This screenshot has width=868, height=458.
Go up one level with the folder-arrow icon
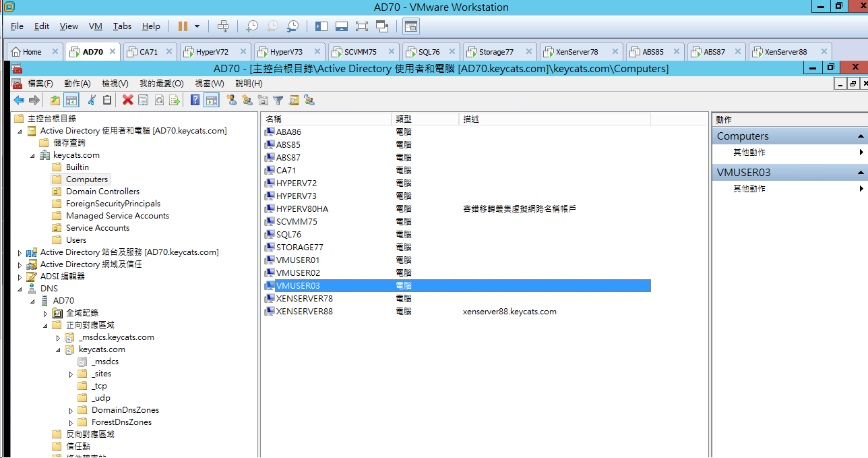pos(55,101)
